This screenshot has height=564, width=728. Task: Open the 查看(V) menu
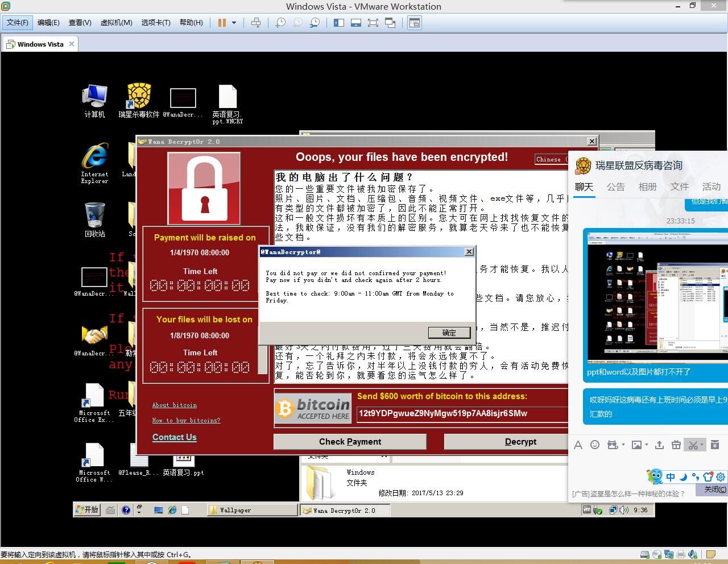tap(80, 23)
